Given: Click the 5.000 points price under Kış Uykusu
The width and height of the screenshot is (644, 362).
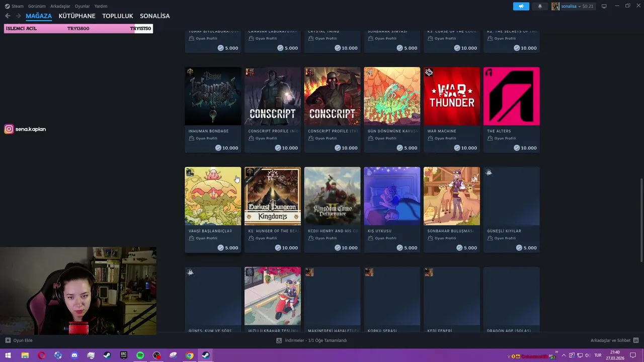Looking at the screenshot, I should coord(407,248).
